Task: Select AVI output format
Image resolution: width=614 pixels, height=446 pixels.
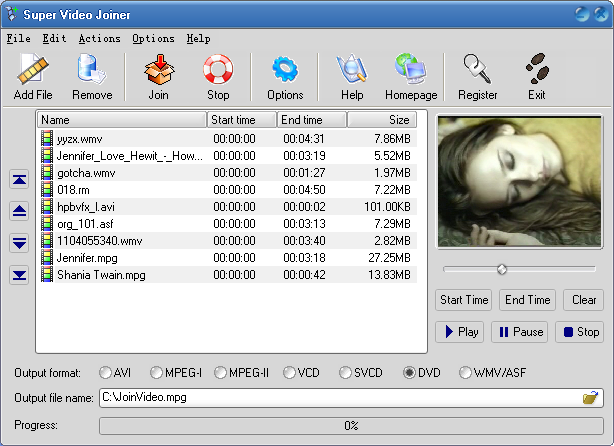Action: (x=106, y=373)
